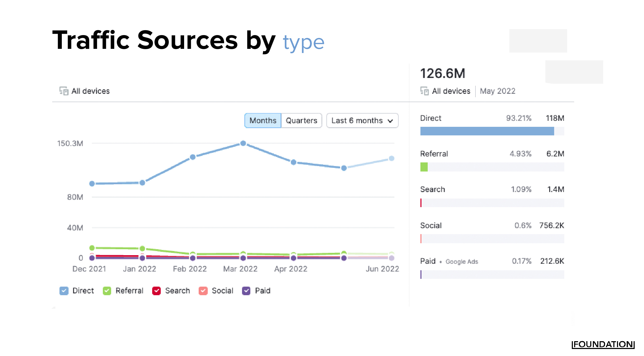
Task: Hide the Social series in legend
Action: click(203, 291)
